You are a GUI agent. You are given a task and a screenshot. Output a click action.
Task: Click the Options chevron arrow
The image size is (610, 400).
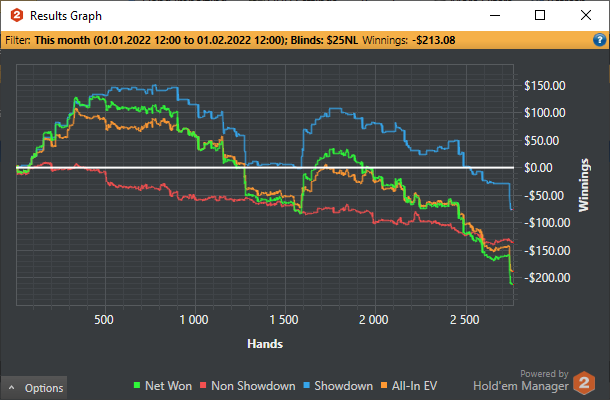point(12,388)
